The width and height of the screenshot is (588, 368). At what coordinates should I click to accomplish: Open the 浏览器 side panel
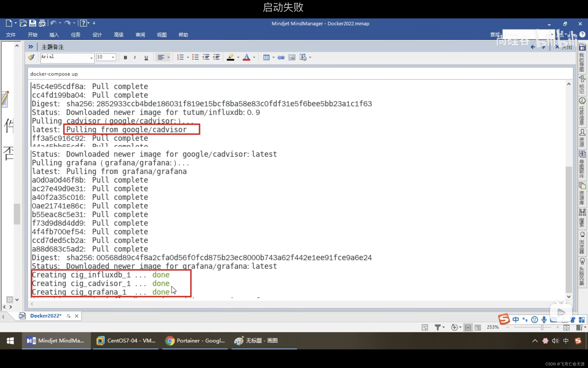tap(582, 243)
